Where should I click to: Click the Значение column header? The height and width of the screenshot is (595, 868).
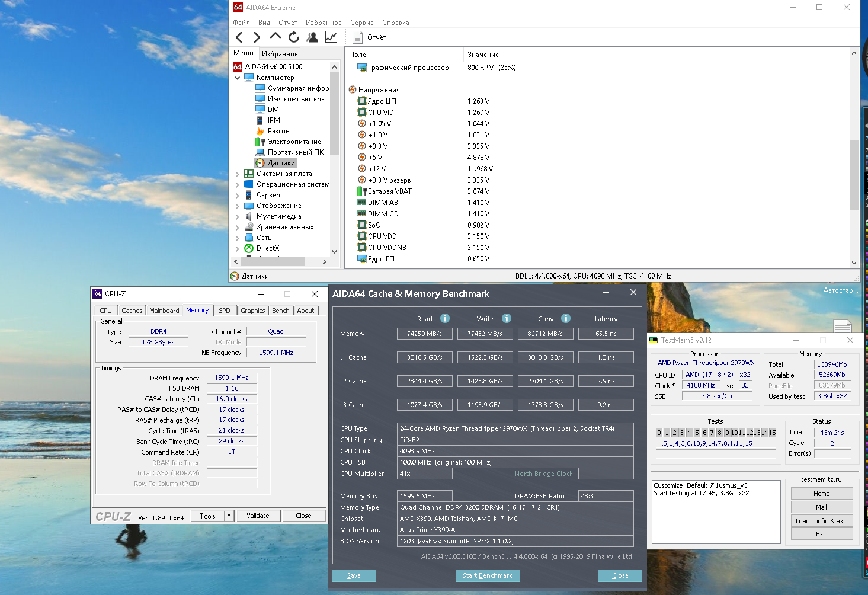coord(578,55)
